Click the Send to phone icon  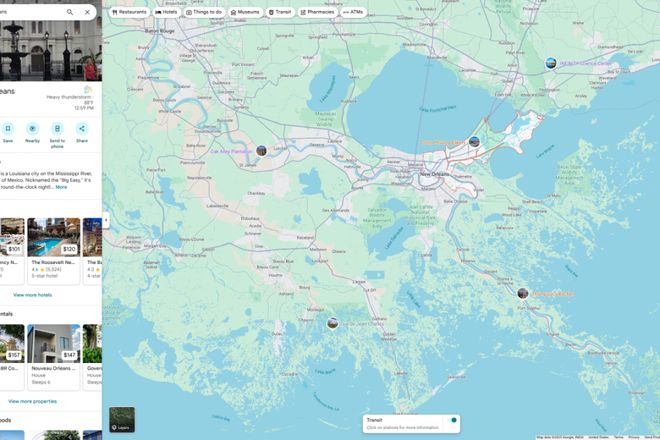click(57, 129)
